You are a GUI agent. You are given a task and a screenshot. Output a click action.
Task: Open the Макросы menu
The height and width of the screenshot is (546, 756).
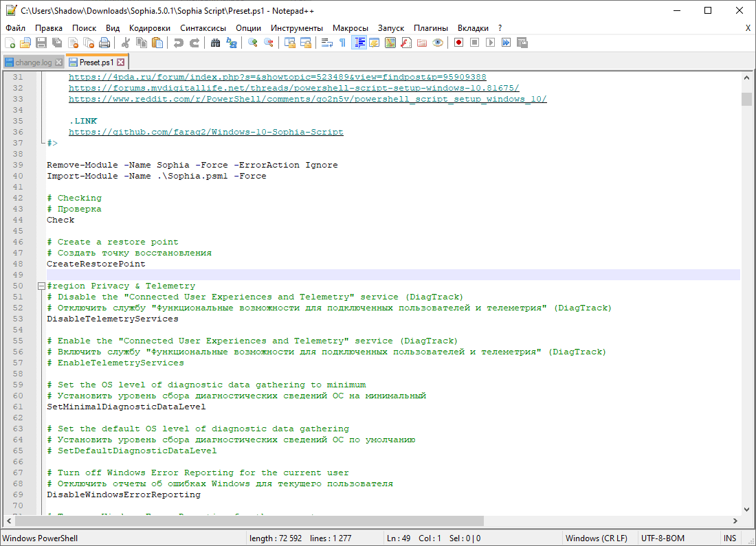[350, 27]
